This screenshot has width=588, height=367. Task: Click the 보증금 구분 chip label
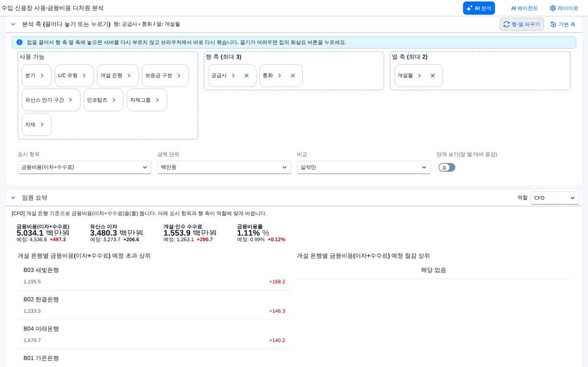159,76
